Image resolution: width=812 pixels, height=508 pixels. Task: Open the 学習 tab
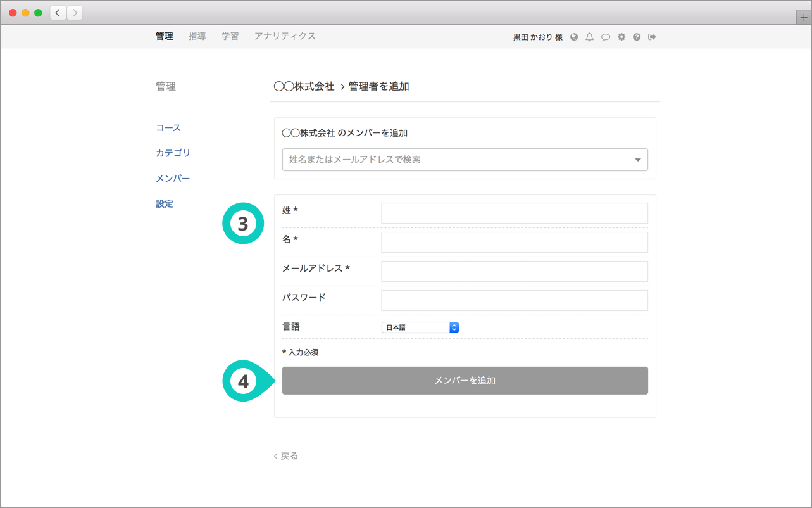(230, 36)
